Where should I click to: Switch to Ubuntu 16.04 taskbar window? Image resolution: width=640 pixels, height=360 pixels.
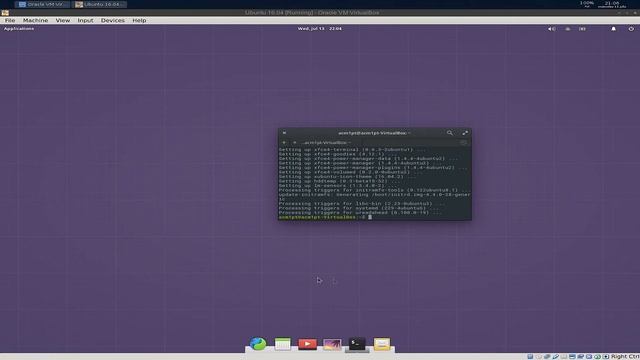click(100, 4)
